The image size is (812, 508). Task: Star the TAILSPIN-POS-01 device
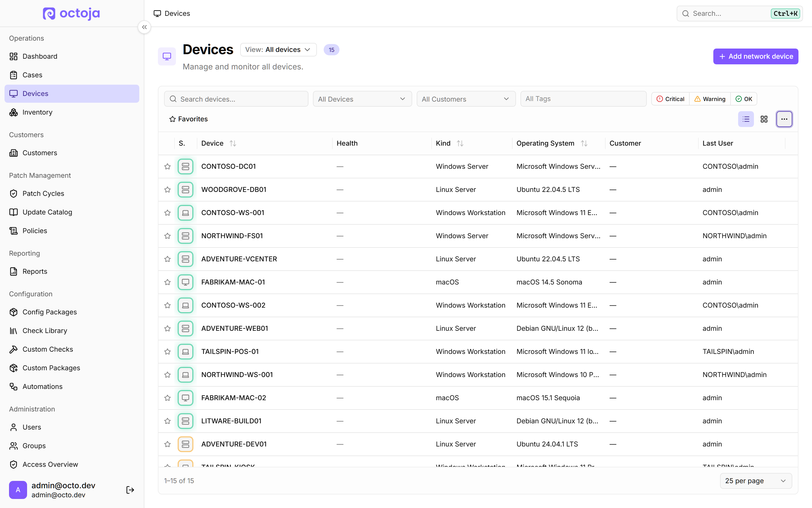click(x=167, y=352)
